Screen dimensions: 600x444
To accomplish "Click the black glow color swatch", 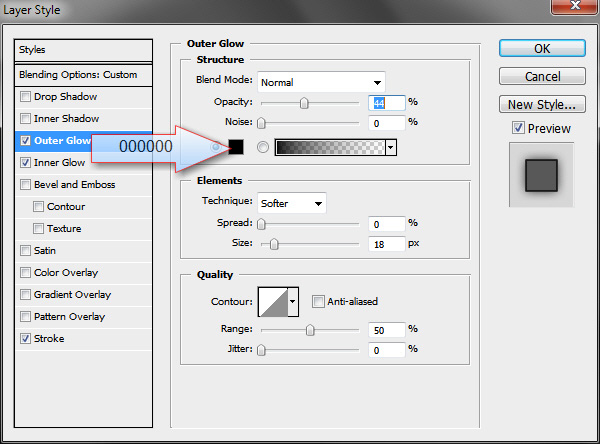I will [236, 147].
